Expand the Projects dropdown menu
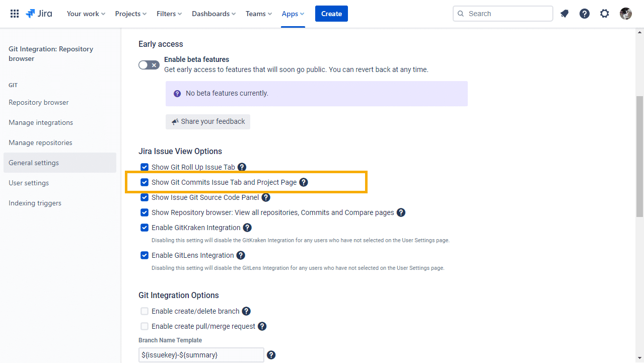This screenshot has height=363, width=644. pos(131,14)
